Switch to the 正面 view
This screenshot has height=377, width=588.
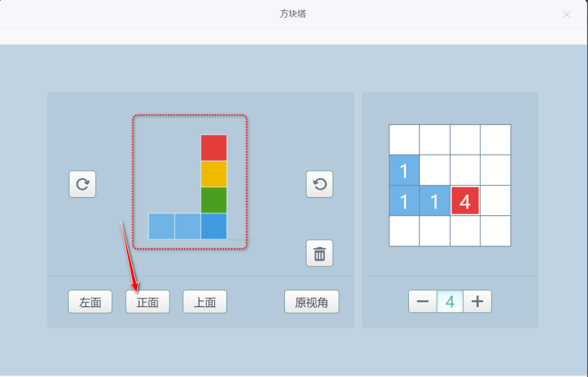pos(148,301)
